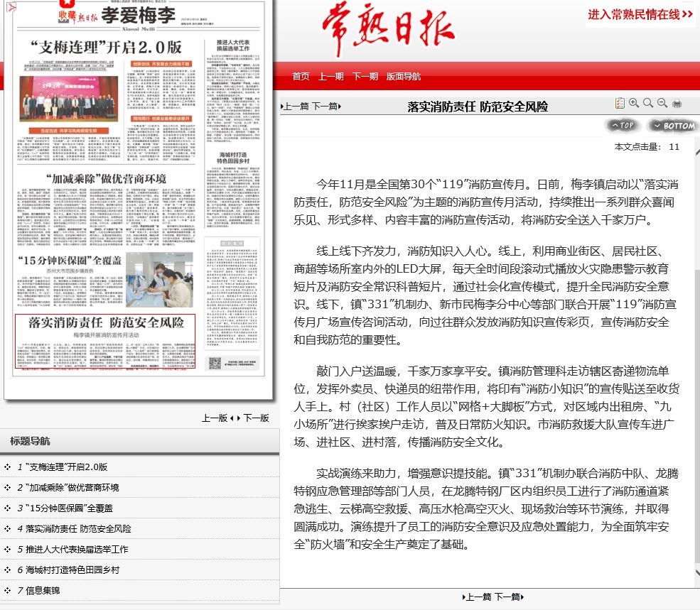
Task: Jump to the article TOP
Action: [623, 126]
